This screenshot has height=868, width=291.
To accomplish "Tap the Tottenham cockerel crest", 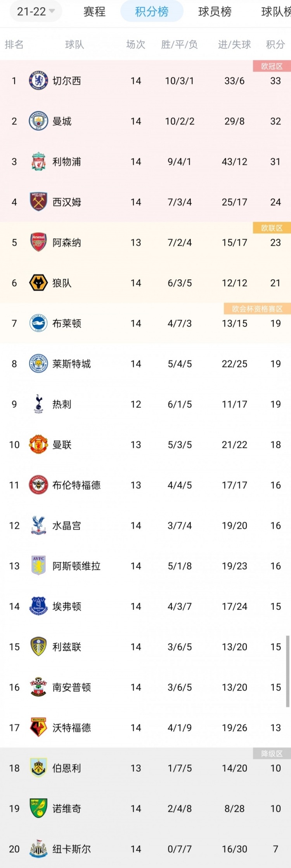I will point(38,404).
